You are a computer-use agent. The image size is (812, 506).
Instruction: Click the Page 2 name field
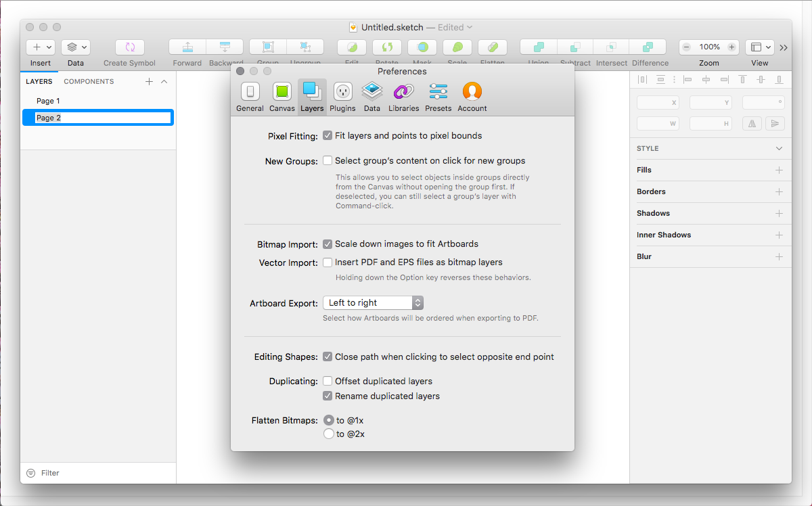[x=103, y=118]
